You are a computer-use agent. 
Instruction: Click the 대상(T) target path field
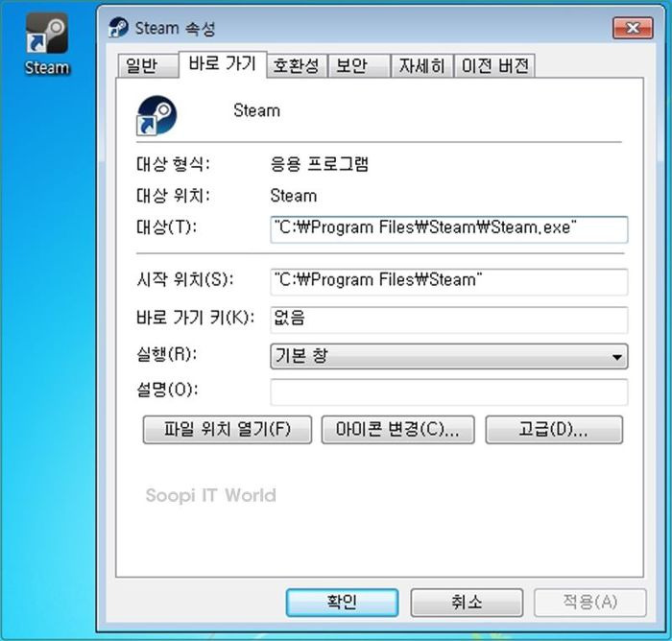point(448,229)
